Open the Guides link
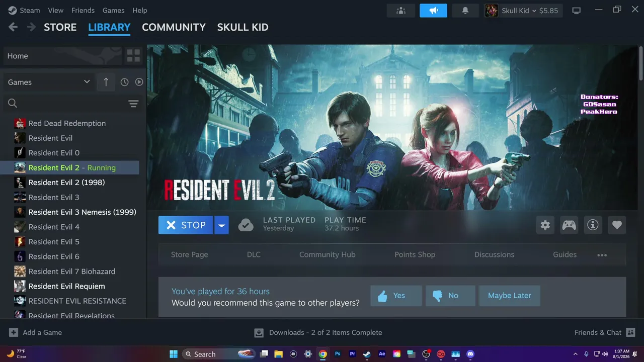This screenshot has width=644, height=362. click(x=565, y=254)
